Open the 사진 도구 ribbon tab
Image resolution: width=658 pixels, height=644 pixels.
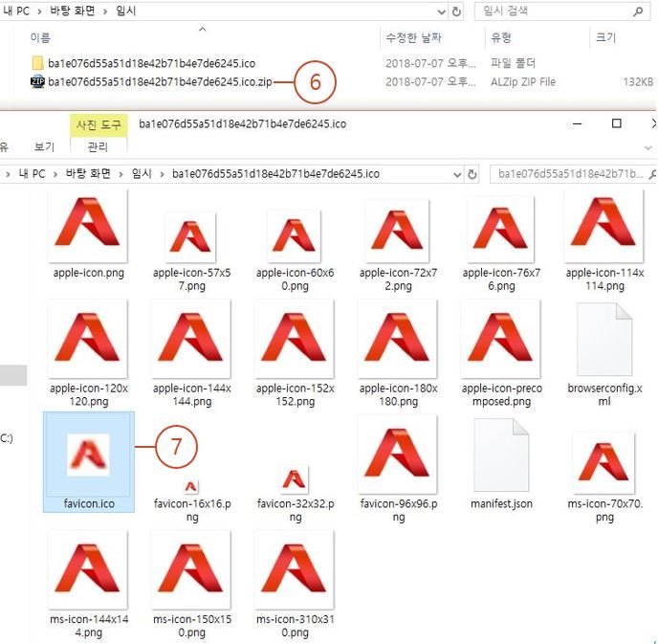point(99,125)
